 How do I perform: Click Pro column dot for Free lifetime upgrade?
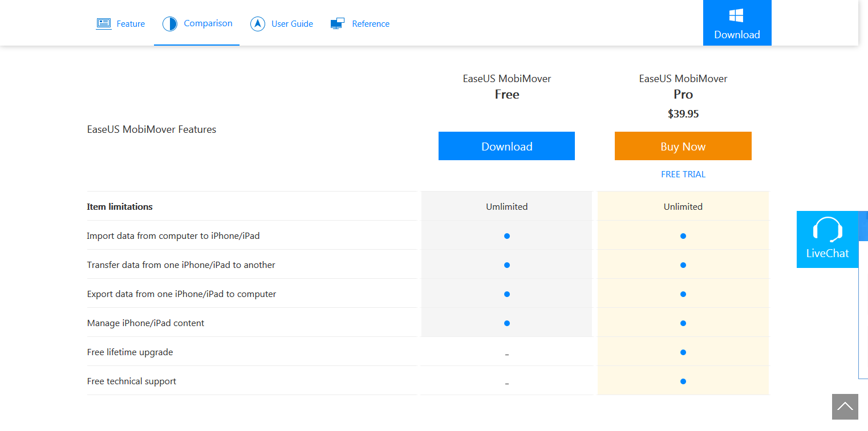point(683,352)
